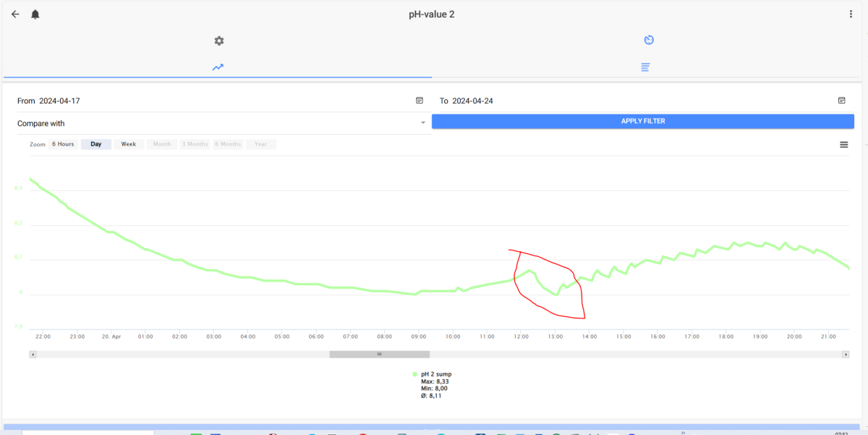
Task: Open the list view tab
Action: [645, 67]
